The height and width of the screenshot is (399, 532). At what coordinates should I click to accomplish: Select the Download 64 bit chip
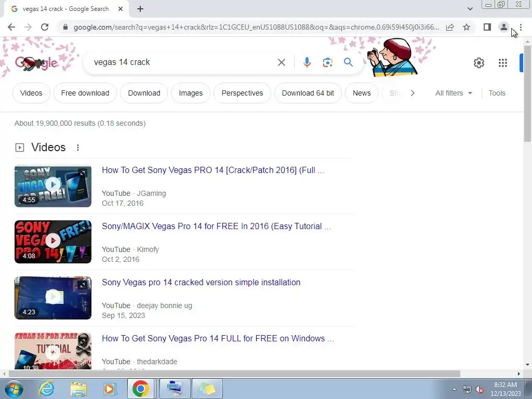click(x=308, y=93)
